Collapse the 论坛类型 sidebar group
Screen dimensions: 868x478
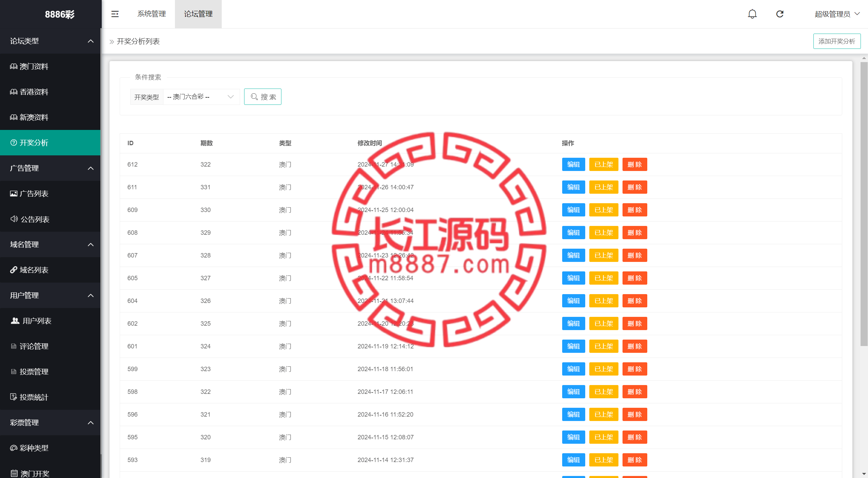tap(50, 41)
